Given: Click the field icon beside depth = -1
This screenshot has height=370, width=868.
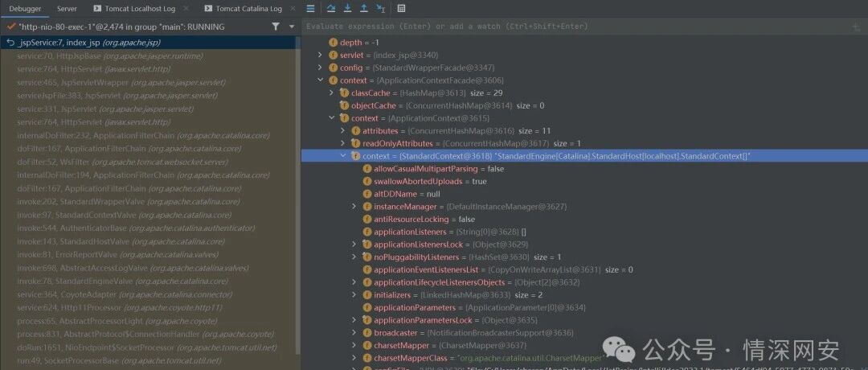Looking at the screenshot, I should click(333, 43).
